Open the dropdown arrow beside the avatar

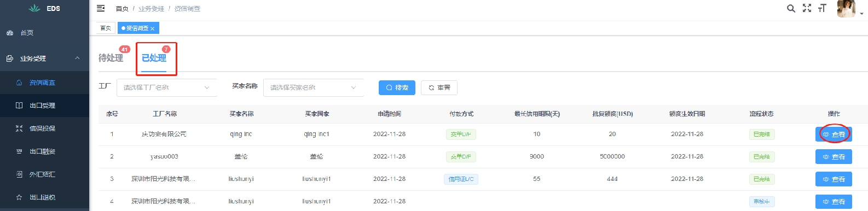[861, 13]
